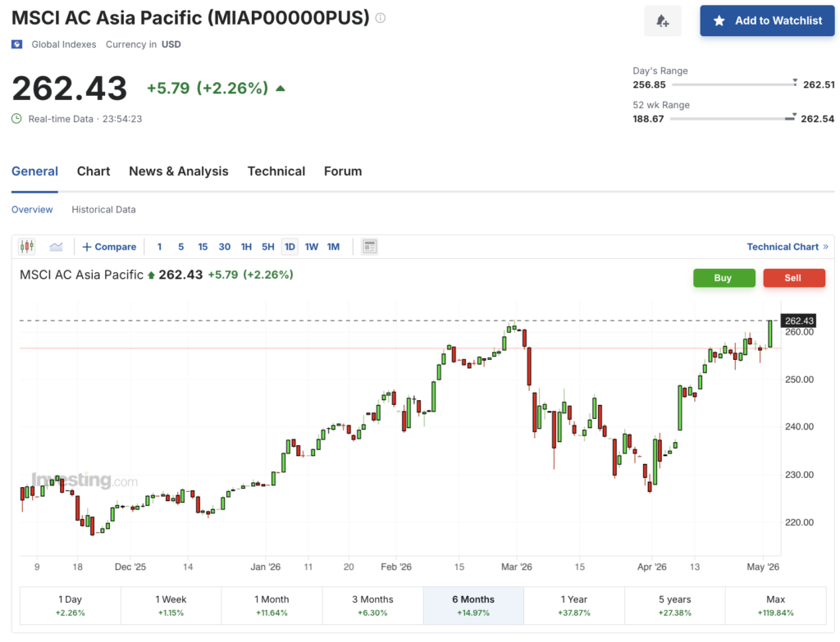
Task: Select the General tab
Action: tap(34, 171)
